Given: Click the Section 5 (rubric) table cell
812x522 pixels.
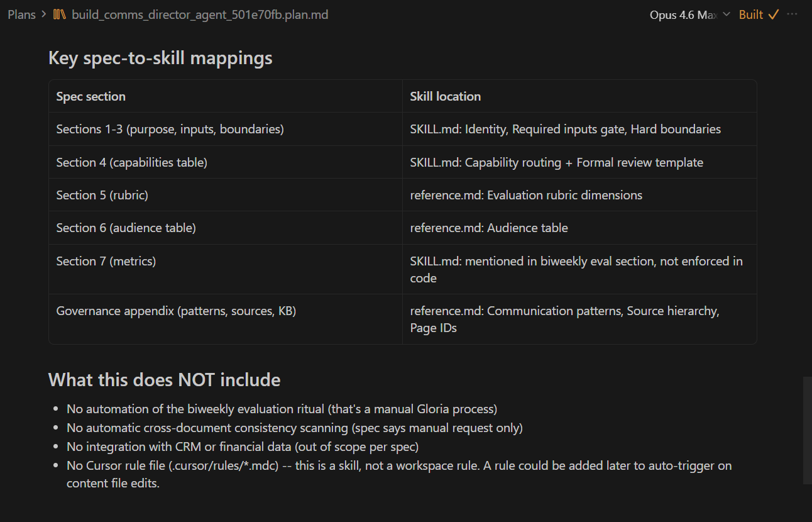Looking at the screenshot, I should click(x=102, y=195).
